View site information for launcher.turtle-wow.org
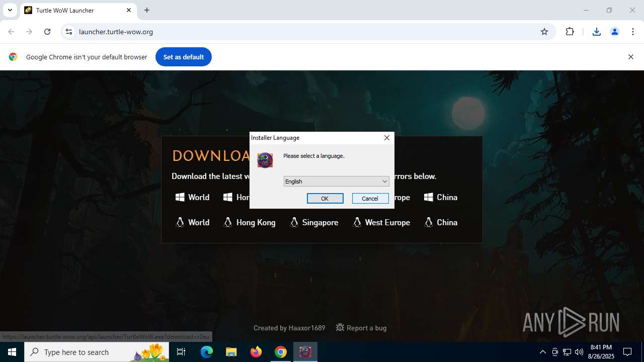The height and width of the screenshot is (362, 644). tap(69, 32)
